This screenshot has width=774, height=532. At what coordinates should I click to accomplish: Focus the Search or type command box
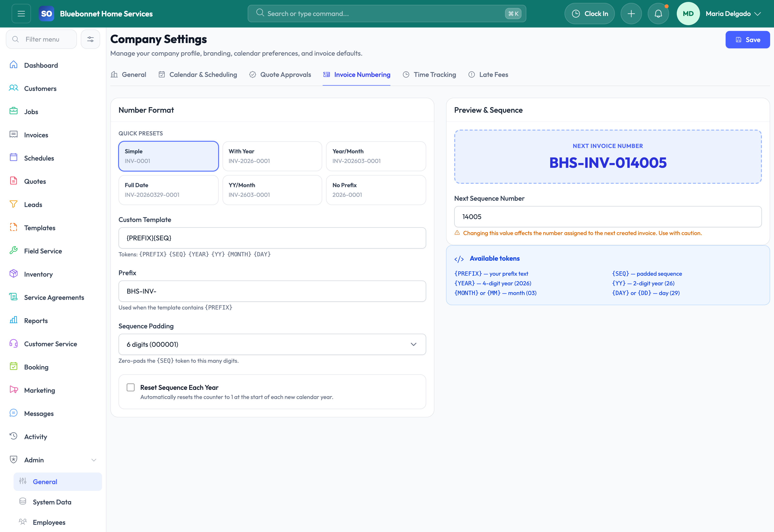point(387,14)
